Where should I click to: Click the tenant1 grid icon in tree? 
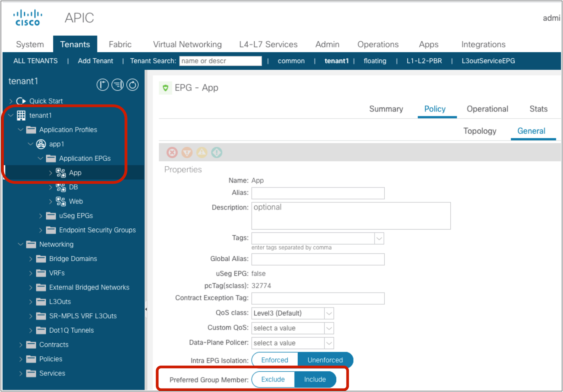click(x=21, y=115)
